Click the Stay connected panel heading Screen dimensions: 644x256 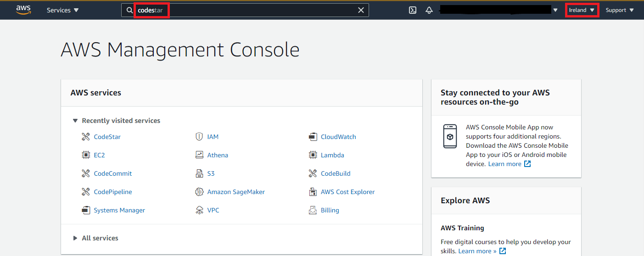click(495, 97)
